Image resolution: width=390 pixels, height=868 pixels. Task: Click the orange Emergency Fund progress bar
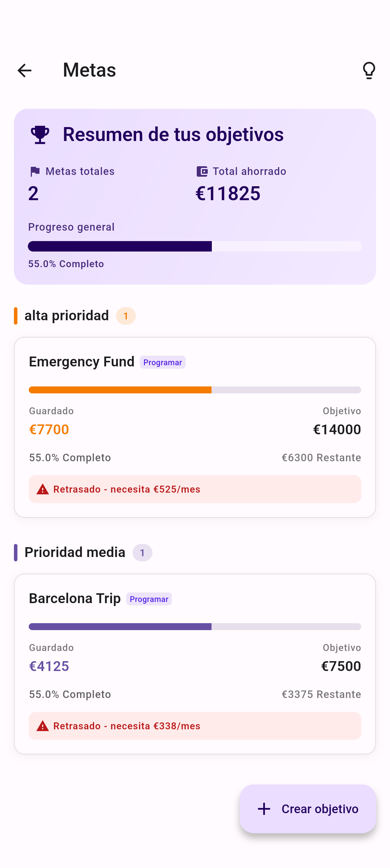tap(195, 390)
